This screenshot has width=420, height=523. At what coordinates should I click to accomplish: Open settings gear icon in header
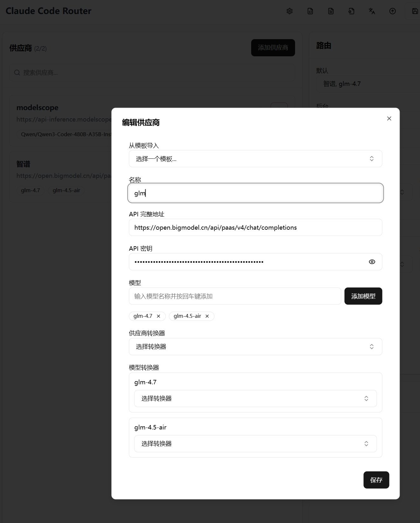click(289, 11)
